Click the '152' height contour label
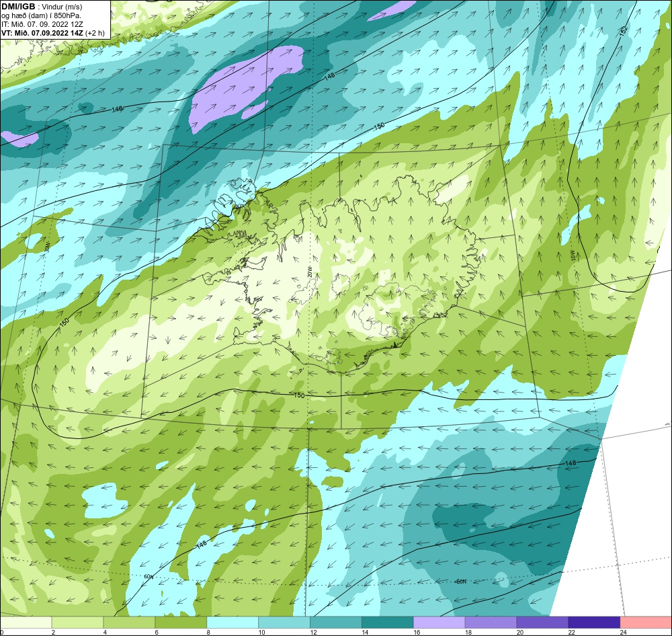Screen dimensions: 672x636 [624, 31]
